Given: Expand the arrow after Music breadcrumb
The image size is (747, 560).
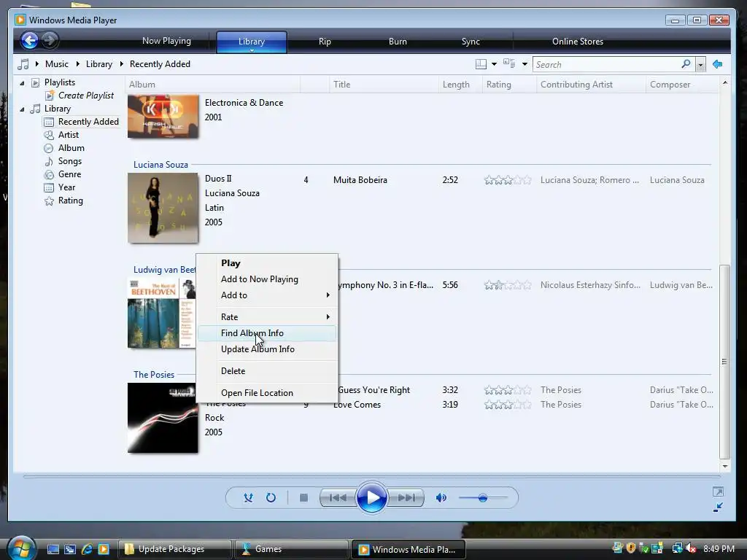Looking at the screenshot, I should (x=77, y=64).
